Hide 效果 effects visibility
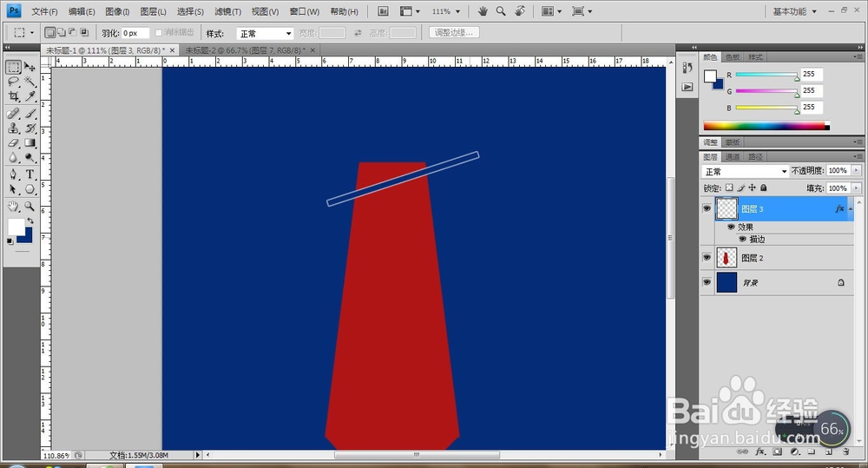This screenshot has width=868, height=468. pos(731,227)
